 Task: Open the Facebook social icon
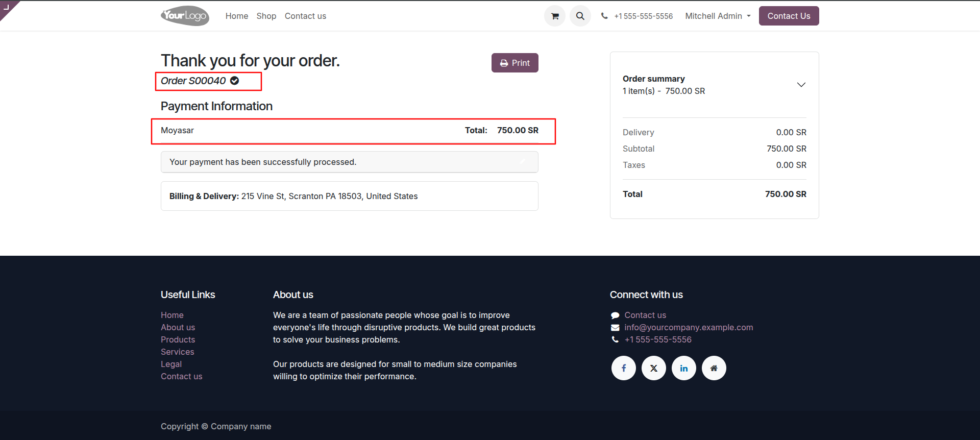coord(624,368)
